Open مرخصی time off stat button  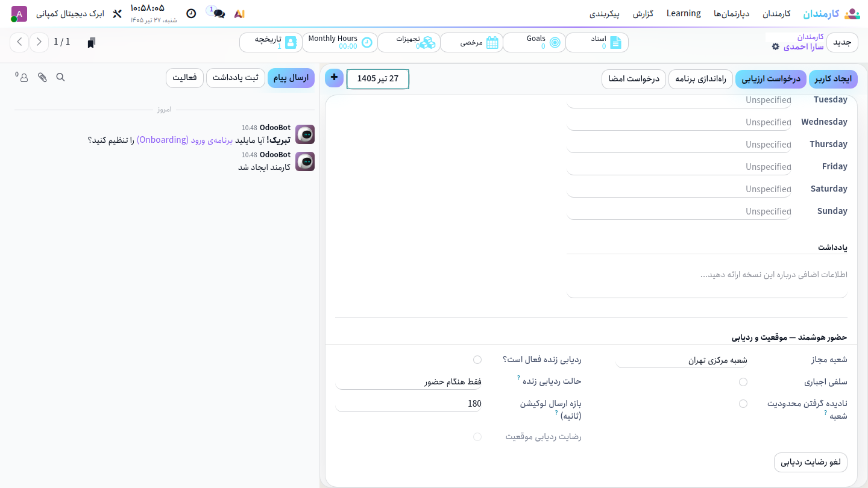(x=471, y=42)
